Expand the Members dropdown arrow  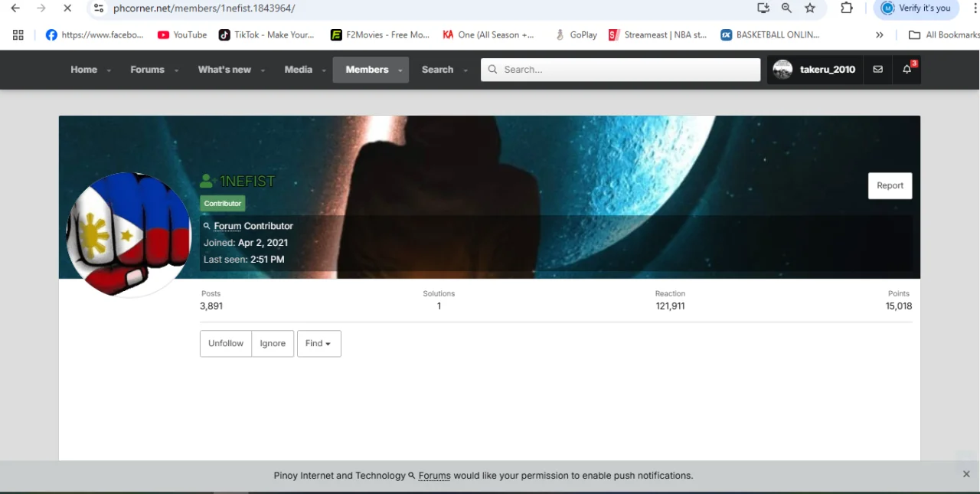400,70
